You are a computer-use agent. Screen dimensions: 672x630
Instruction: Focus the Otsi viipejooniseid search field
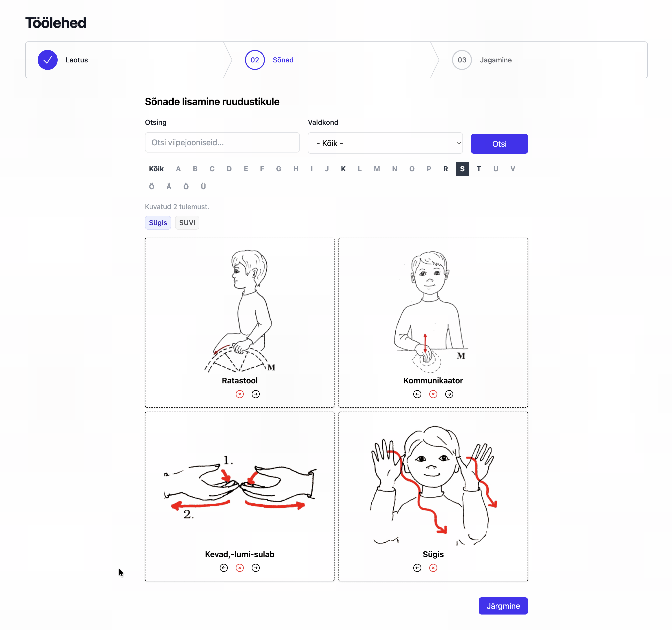tap(222, 142)
